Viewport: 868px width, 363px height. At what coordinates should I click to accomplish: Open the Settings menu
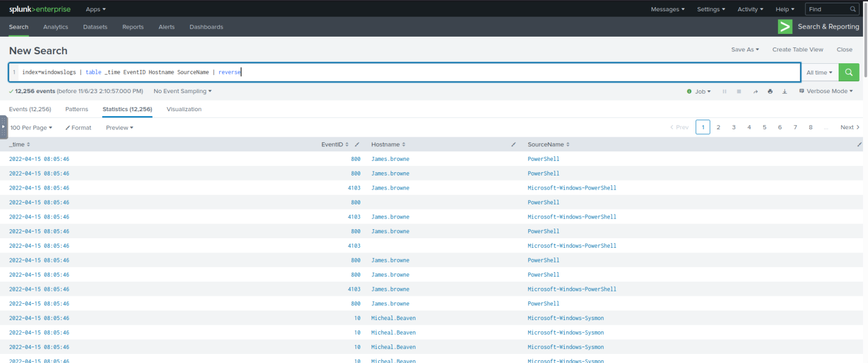[x=710, y=9]
